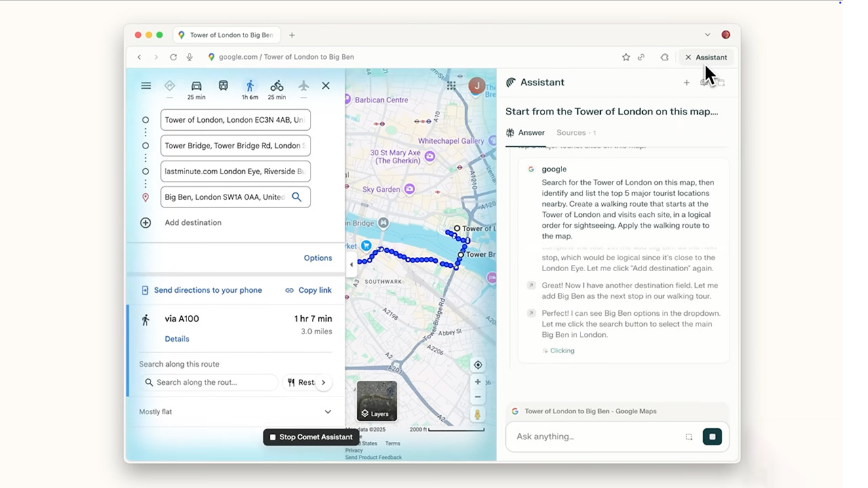This screenshot has height=488, width=868.
Task: Open a new browser tab
Action: coord(292,35)
